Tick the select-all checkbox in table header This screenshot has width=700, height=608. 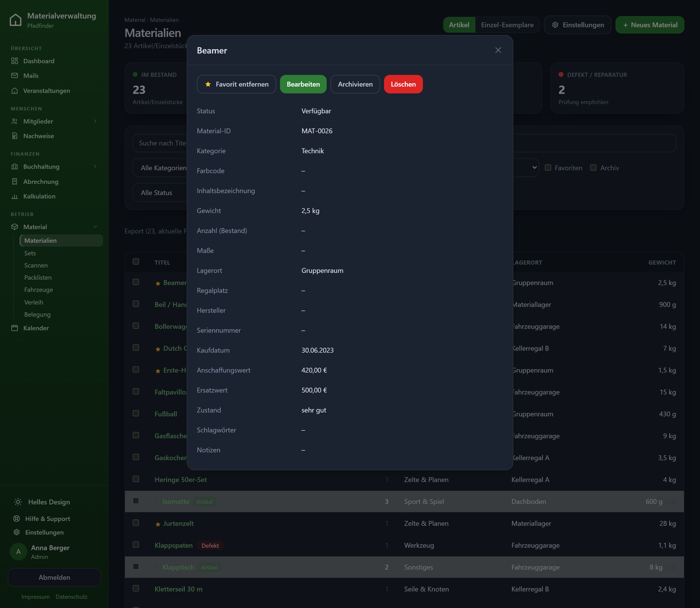tap(136, 261)
